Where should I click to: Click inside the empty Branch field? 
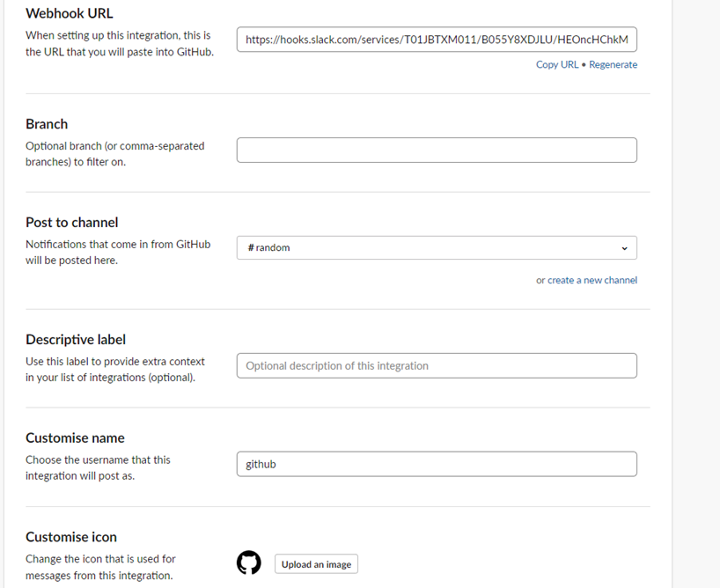pyautogui.click(x=437, y=150)
